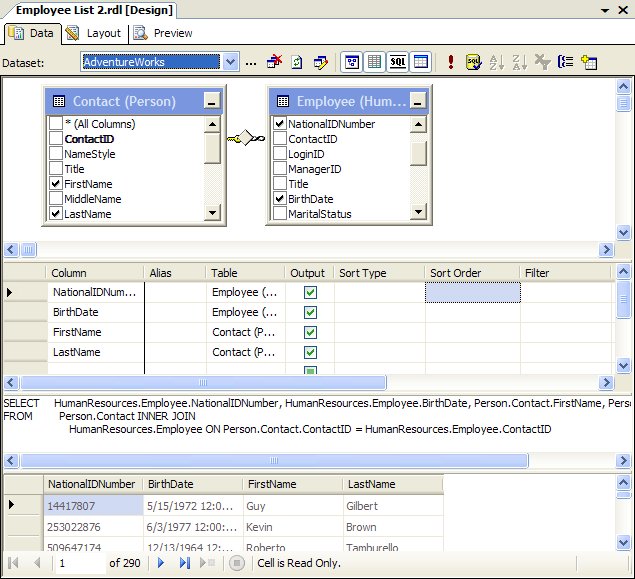Click the Refresh fields icon
The height and width of the screenshot is (579, 635).
click(297, 62)
